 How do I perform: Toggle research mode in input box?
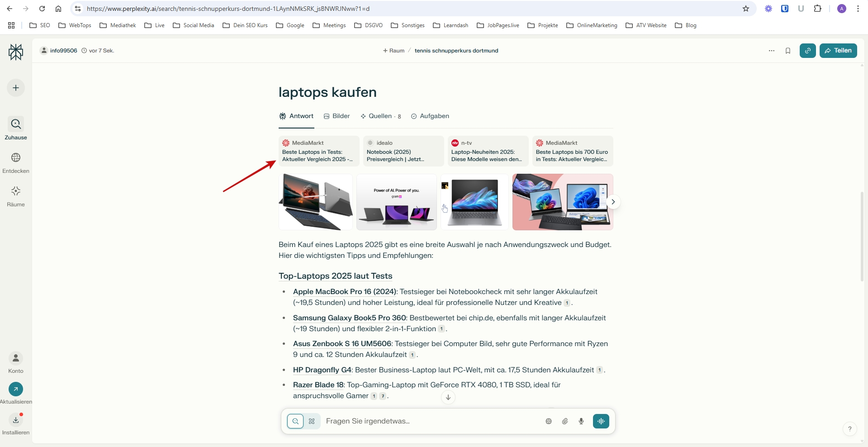point(312,421)
